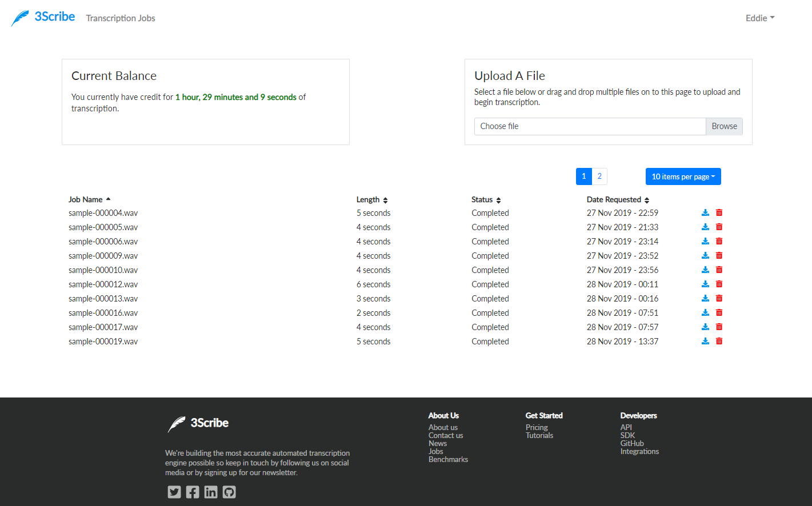Download the sample-000012.wav transcription
The image size is (812, 506).
[705, 284]
